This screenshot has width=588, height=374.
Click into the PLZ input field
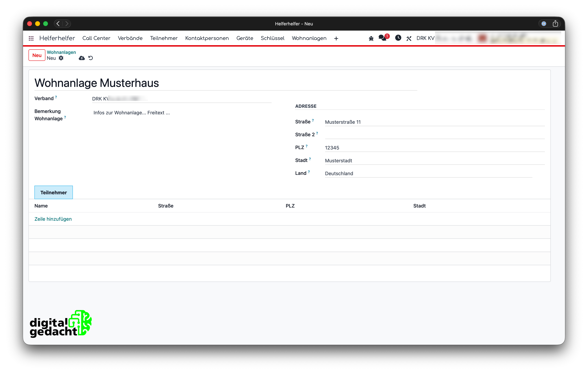[x=435, y=148]
